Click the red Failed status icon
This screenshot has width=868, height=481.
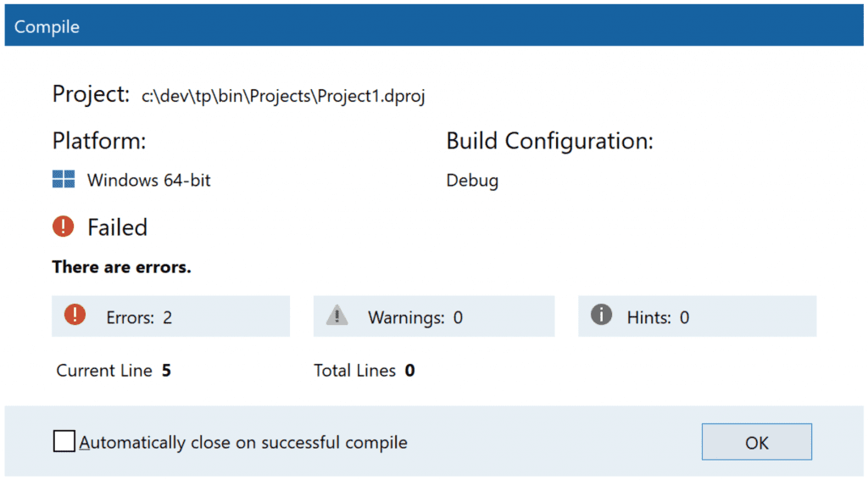pyautogui.click(x=63, y=227)
